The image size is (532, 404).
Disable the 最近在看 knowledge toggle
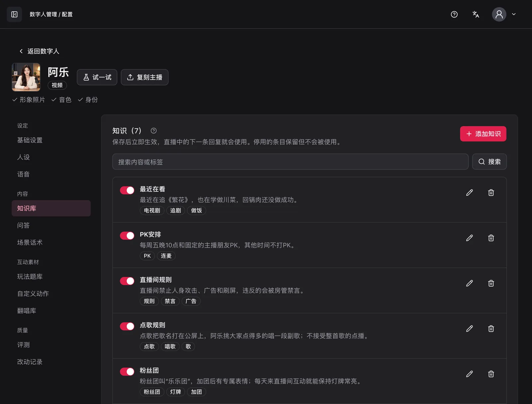coord(127,190)
